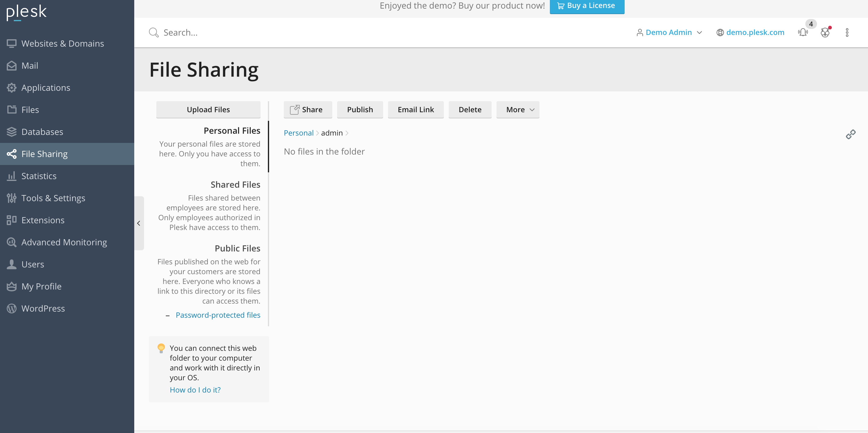
Task: Open the More dropdown button
Action: tap(518, 109)
